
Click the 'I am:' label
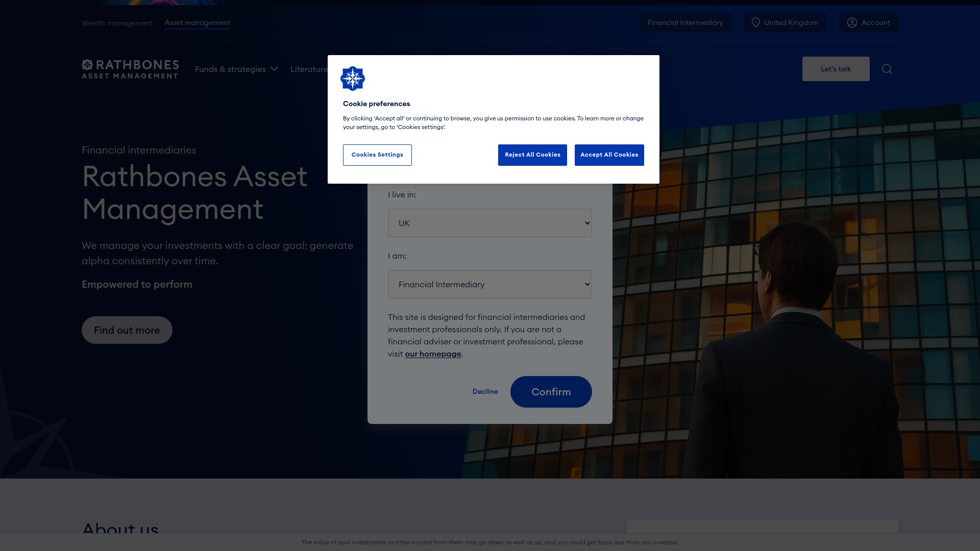pyautogui.click(x=397, y=256)
